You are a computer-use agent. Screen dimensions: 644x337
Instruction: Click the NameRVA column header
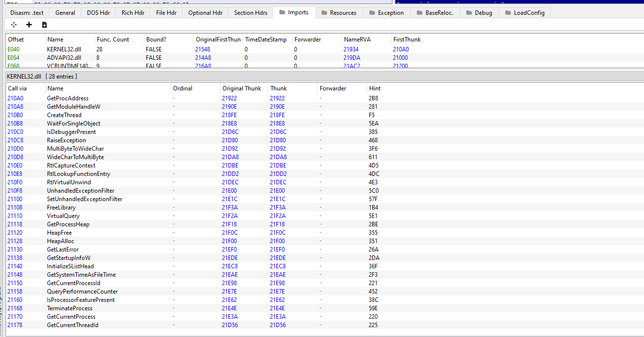366,40
